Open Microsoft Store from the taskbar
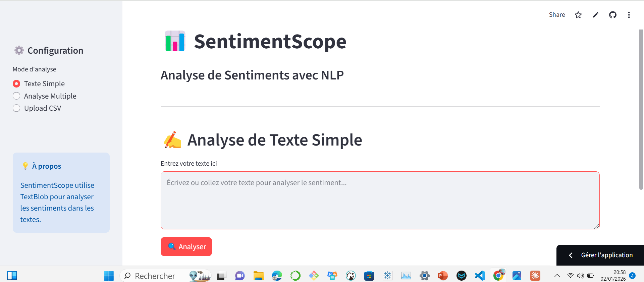 [x=369, y=276]
